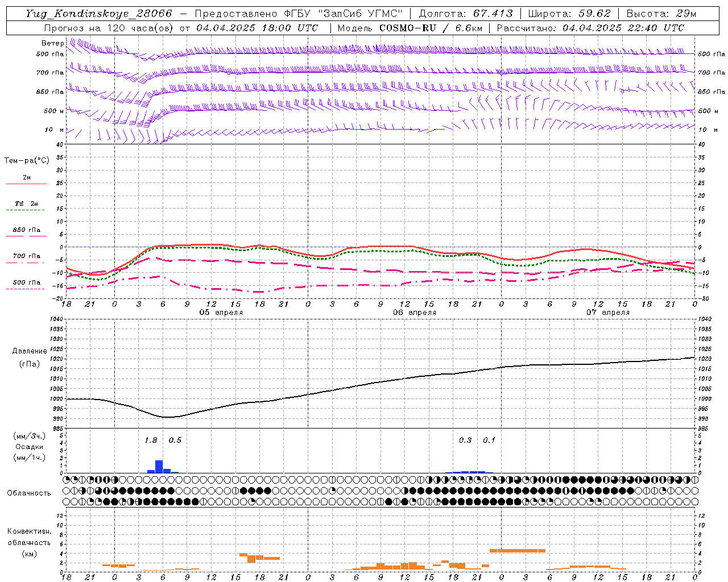Click the long orange convective cloud bar
728x582 pixels.
click(x=518, y=550)
